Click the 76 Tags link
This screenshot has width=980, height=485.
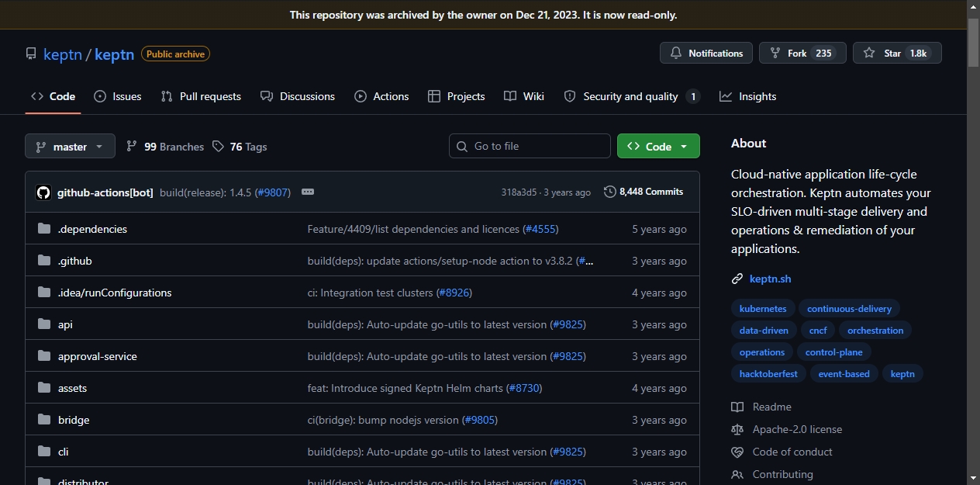[240, 147]
